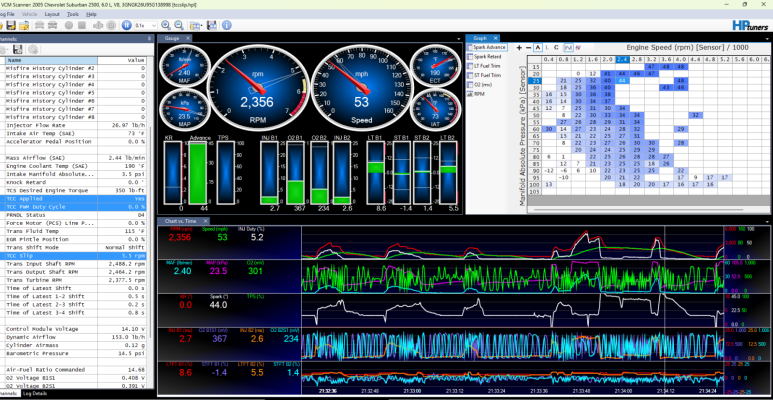Click the zoom out magnifier icon
This screenshot has width=773, height=400.
coord(179,25)
